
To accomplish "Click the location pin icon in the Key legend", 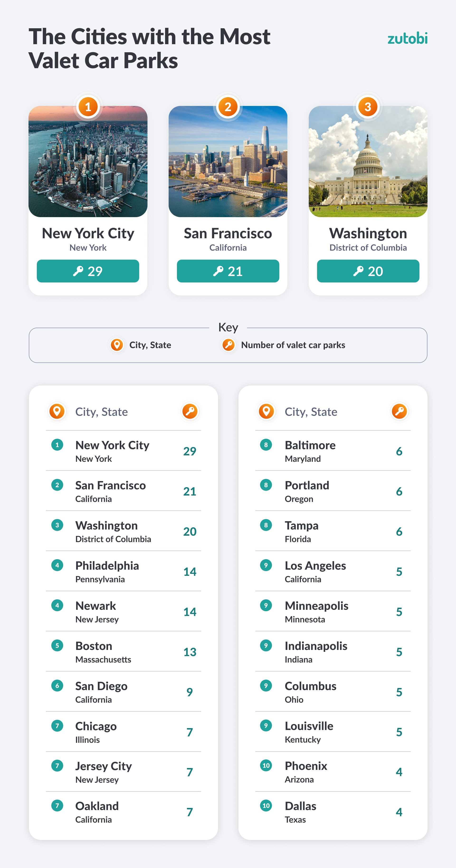I will click(x=117, y=345).
